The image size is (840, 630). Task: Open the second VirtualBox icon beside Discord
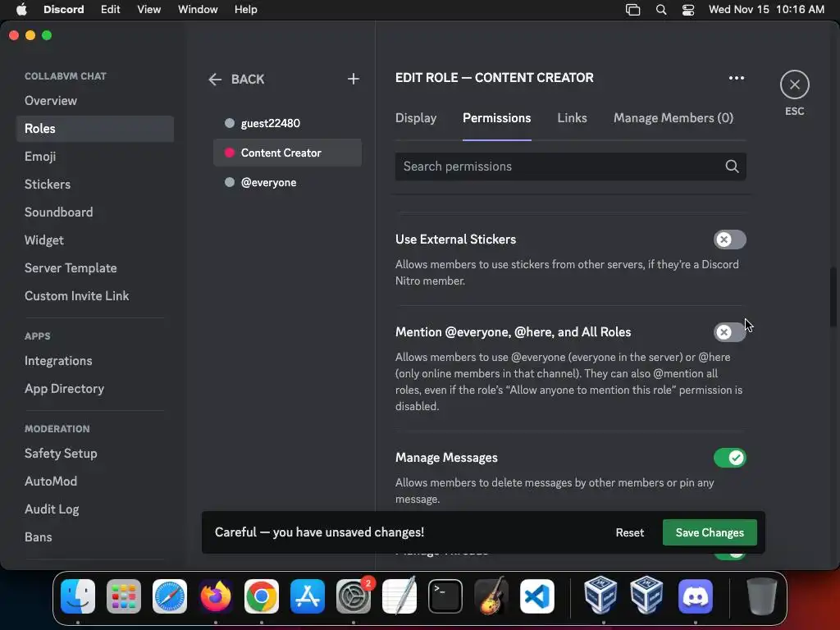pyautogui.click(x=646, y=596)
